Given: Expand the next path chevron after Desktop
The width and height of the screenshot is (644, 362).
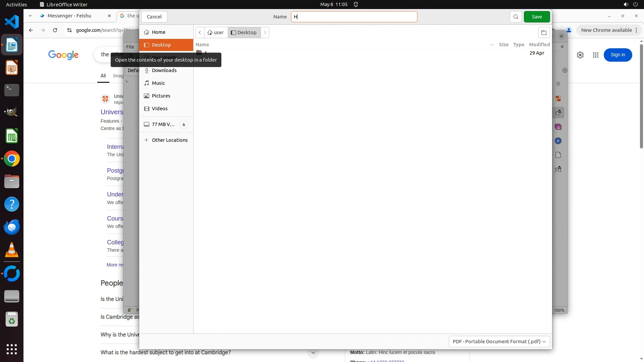Looking at the screenshot, I should 265,33.
